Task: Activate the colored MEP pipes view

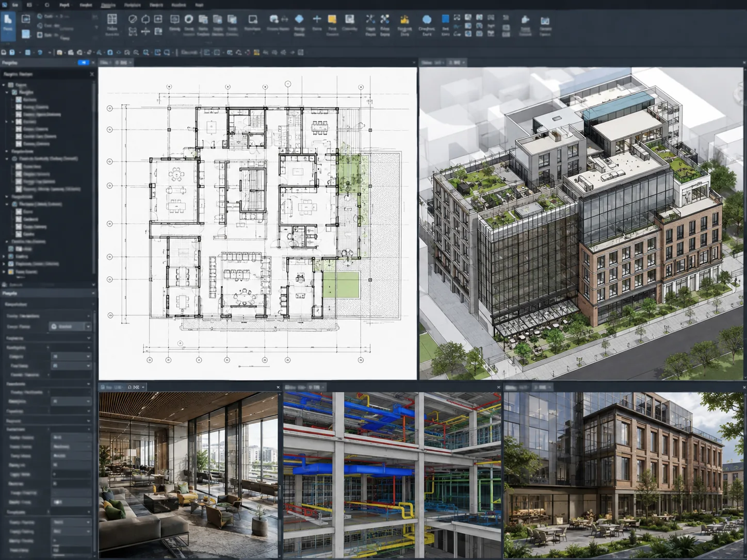Action: (392, 474)
